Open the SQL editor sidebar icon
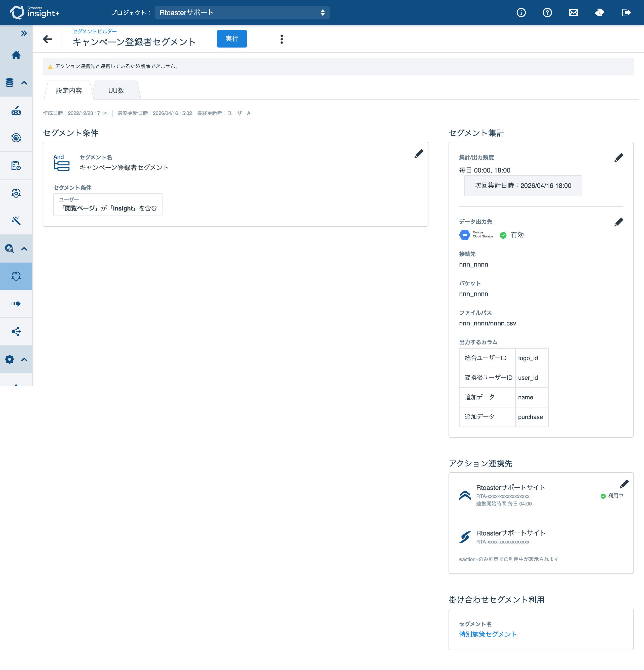Image resolution: width=644 pixels, height=670 pixels. (16, 110)
